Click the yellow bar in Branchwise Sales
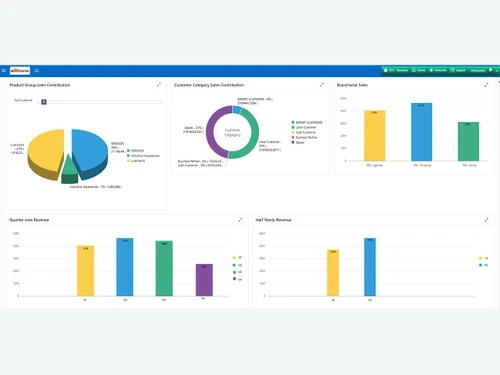The width and height of the screenshot is (500, 375). click(374, 136)
